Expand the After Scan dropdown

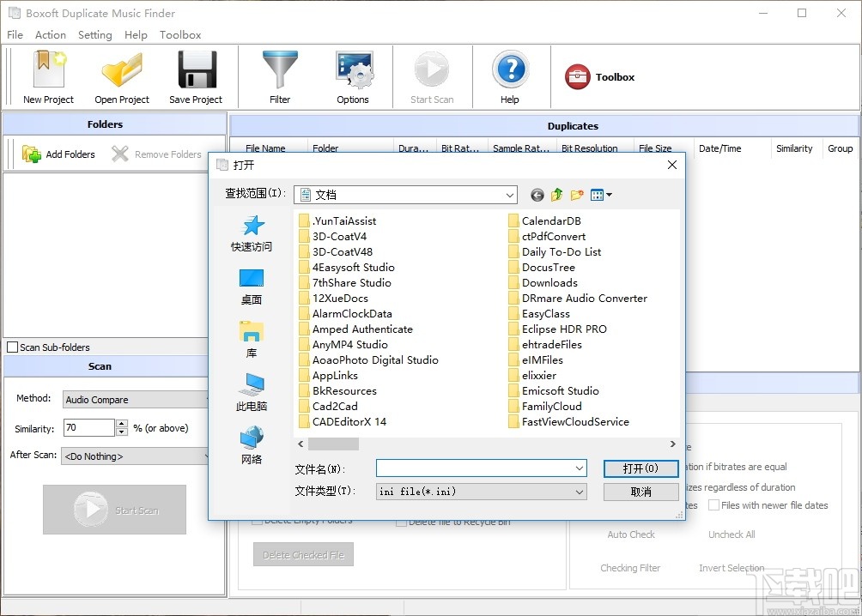tap(206, 456)
